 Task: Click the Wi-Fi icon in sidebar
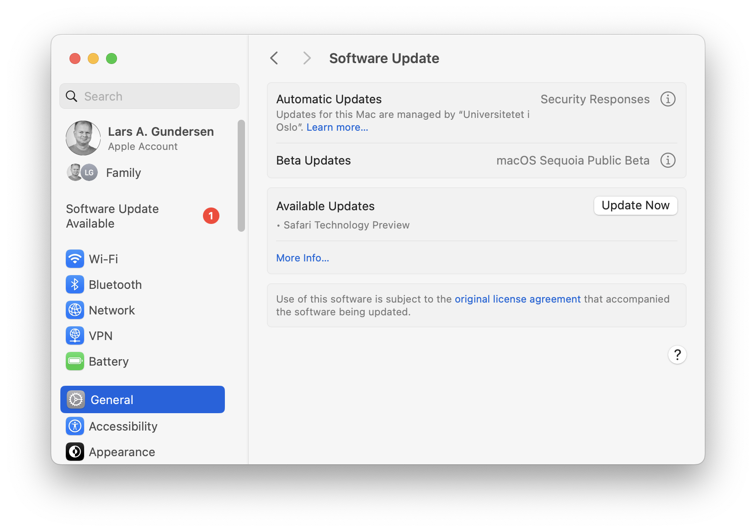click(75, 259)
